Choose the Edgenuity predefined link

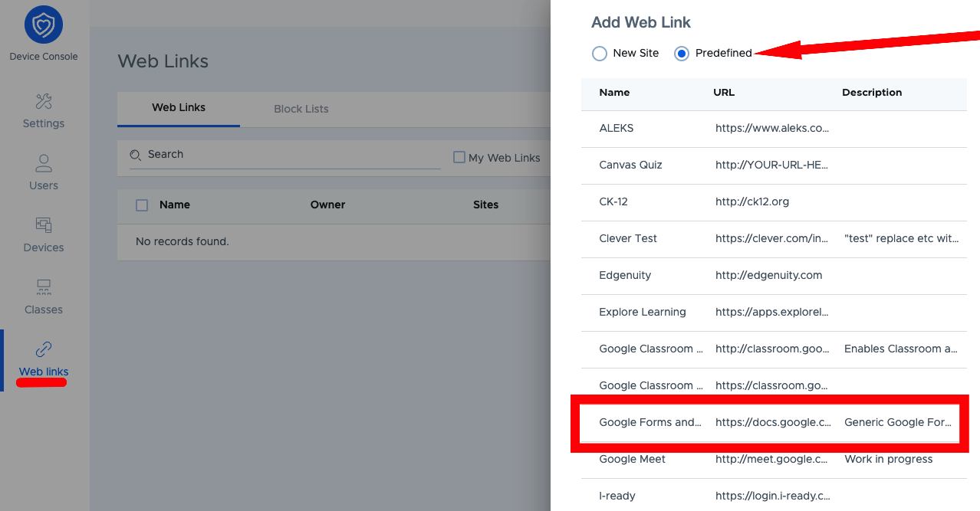click(x=774, y=276)
